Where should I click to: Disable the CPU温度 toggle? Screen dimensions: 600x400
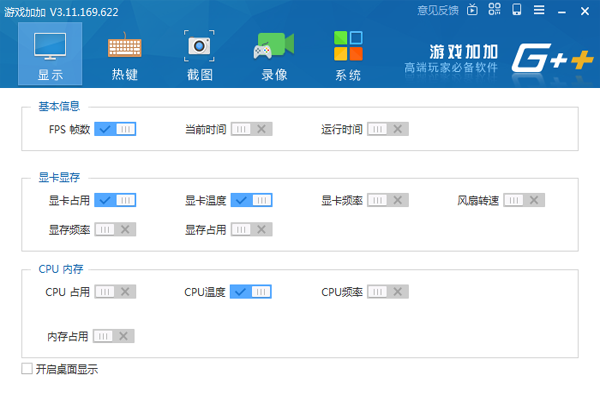point(251,292)
